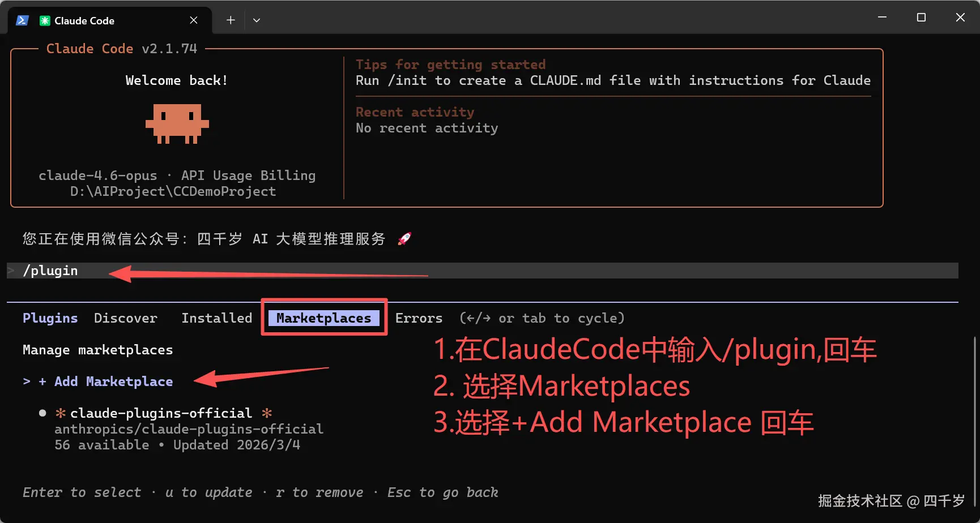Click the 'Welcome back!' greeting text
Image resolution: width=980 pixels, height=523 pixels.
[x=177, y=80]
